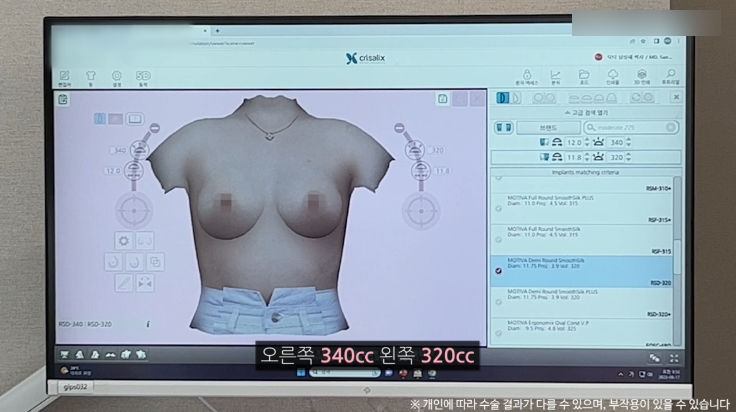
Task: Open the analysis chart icon
Action: (555, 77)
